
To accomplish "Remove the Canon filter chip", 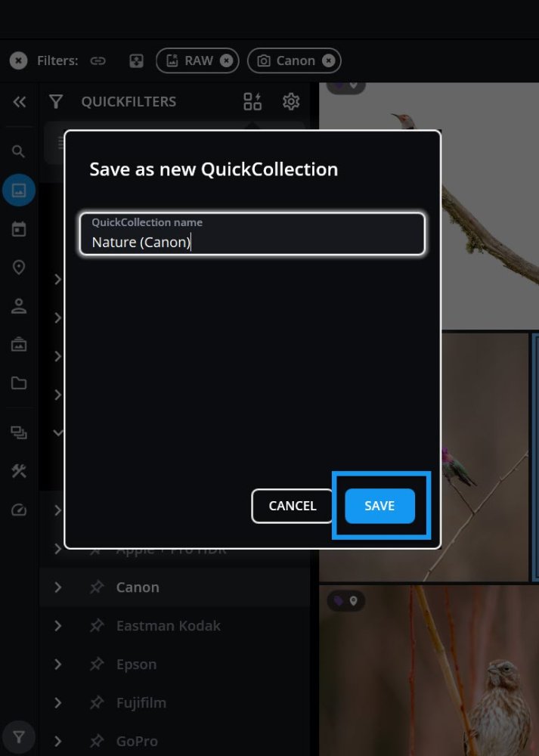I will click(x=328, y=60).
